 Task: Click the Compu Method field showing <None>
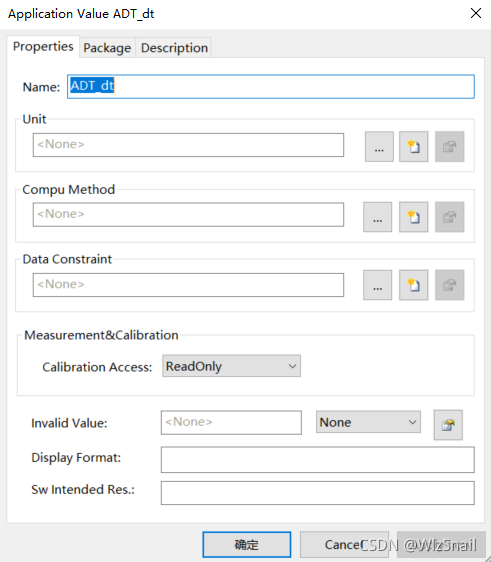point(188,214)
